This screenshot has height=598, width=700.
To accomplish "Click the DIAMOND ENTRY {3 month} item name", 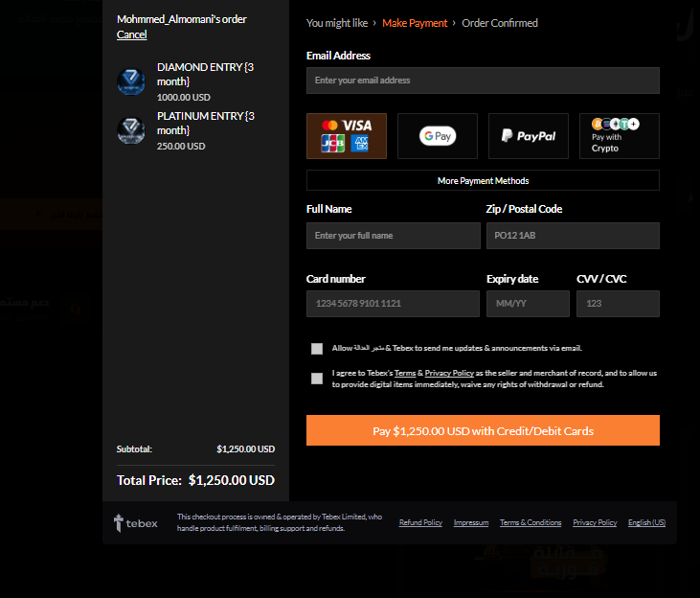I will pos(205,74).
